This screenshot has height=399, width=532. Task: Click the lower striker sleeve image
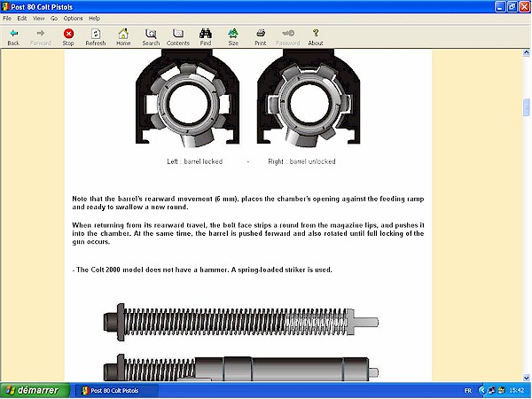[241, 368]
